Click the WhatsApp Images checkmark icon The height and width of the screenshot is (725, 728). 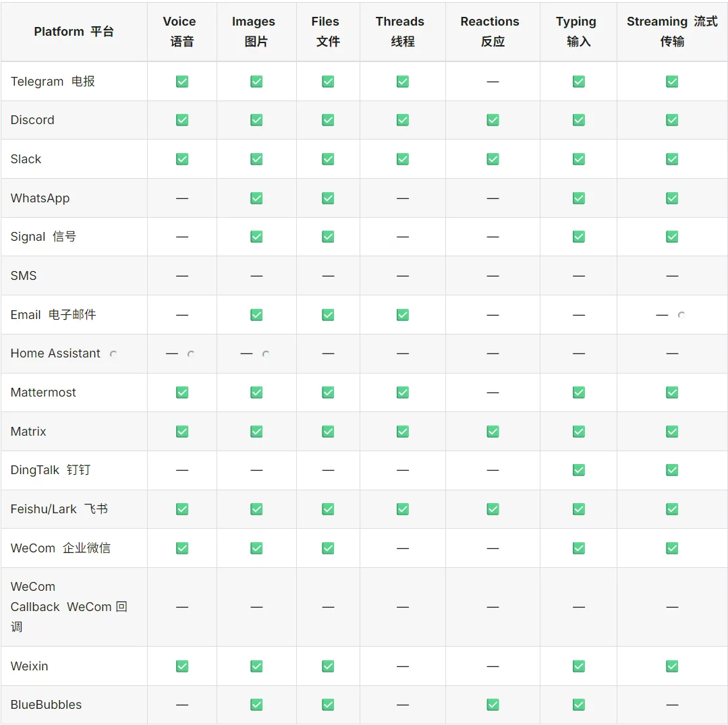(x=256, y=198)
